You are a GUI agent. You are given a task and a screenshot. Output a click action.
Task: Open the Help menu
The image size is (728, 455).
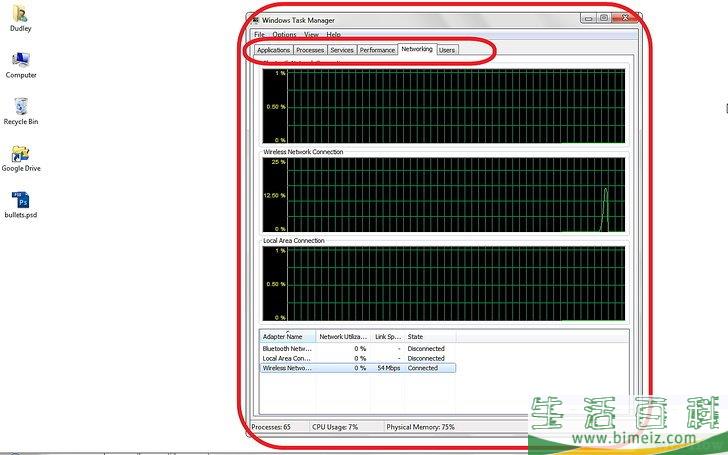(x=333, y=34)
